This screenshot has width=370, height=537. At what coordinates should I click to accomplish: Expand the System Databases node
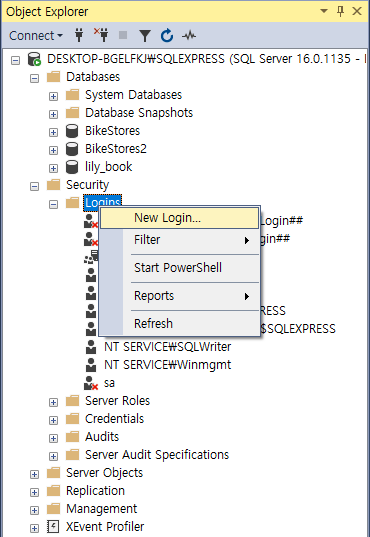tap(53, 97)
